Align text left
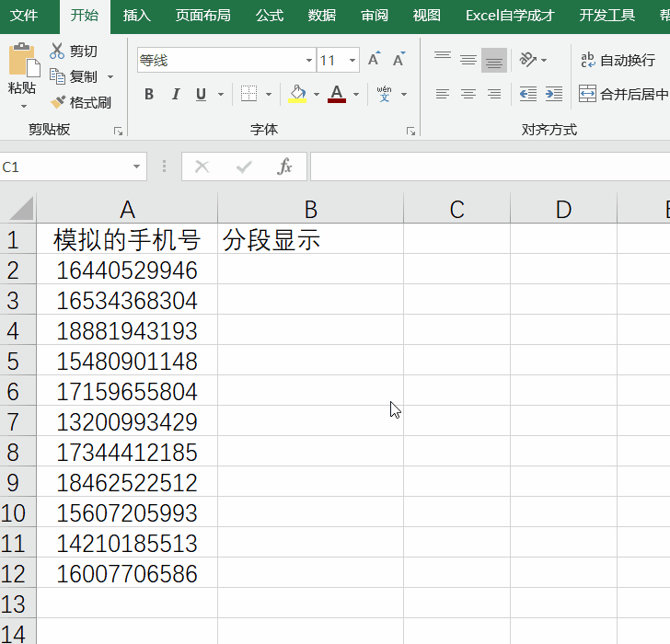The height and width of the screenshot is (644, 670). pyautogui.click(x=443, y=94)
